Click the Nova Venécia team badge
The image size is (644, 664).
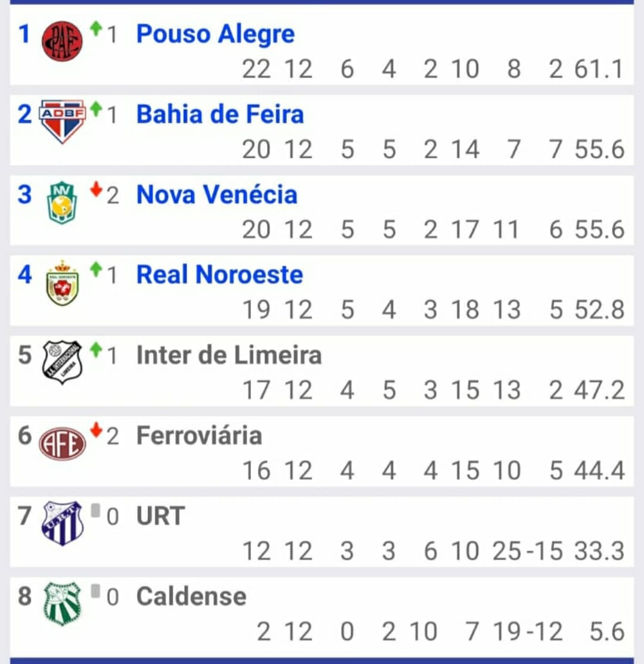pos(62,203)
